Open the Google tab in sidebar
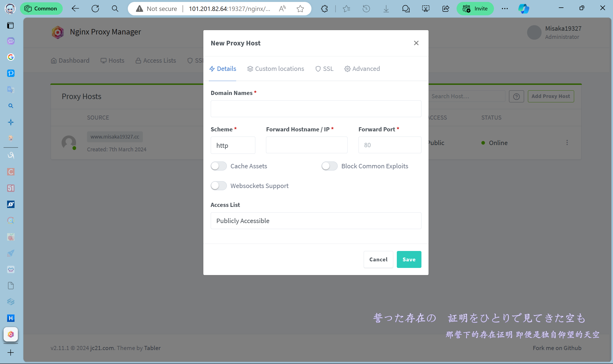The width and height of the screenshot is (613, 364). 11,57
